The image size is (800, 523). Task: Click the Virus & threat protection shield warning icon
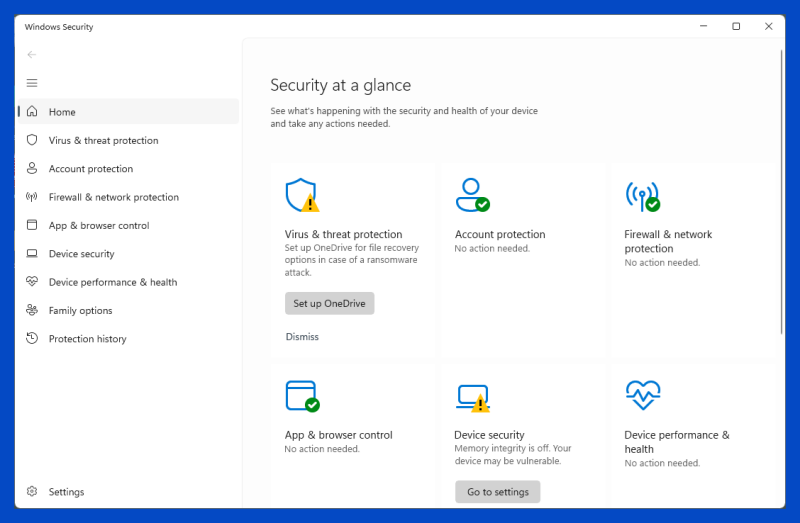(x=302, y=195)
